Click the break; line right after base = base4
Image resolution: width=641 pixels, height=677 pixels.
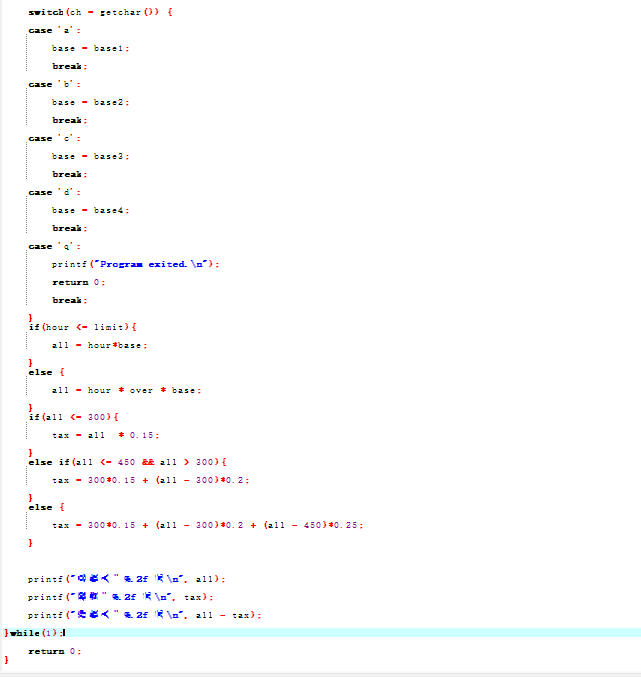tap(69, 228)
